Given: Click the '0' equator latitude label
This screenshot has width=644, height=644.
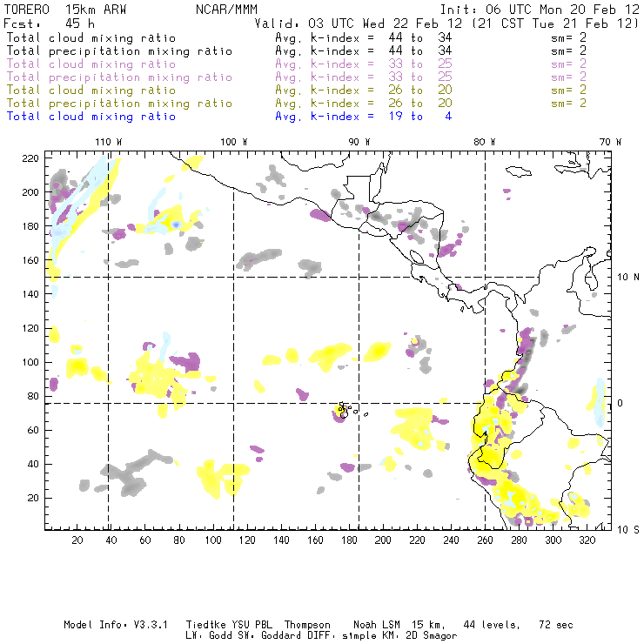Looking at the screenshot, I should click(621, 403).
